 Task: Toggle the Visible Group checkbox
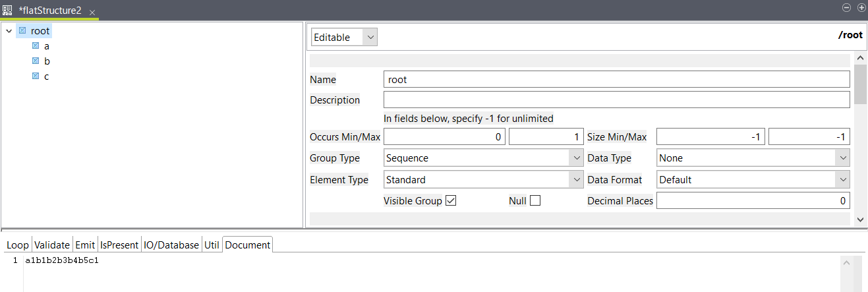coord(451,201)
